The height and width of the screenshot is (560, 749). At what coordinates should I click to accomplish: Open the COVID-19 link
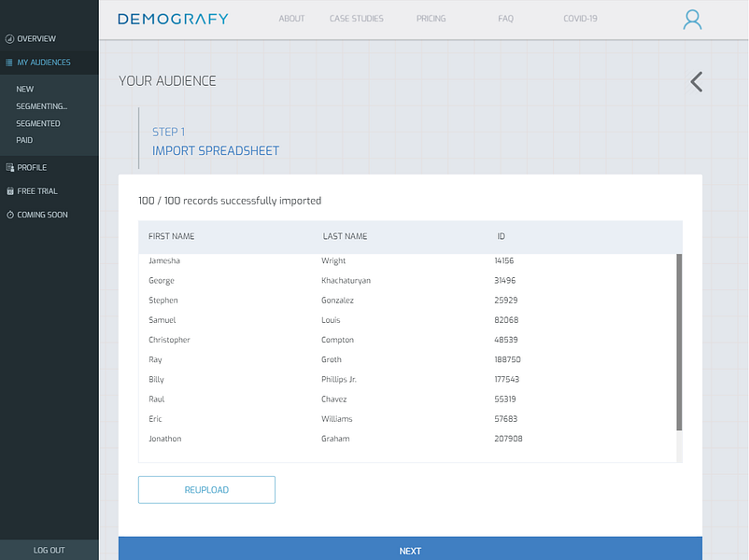(580, 19)
